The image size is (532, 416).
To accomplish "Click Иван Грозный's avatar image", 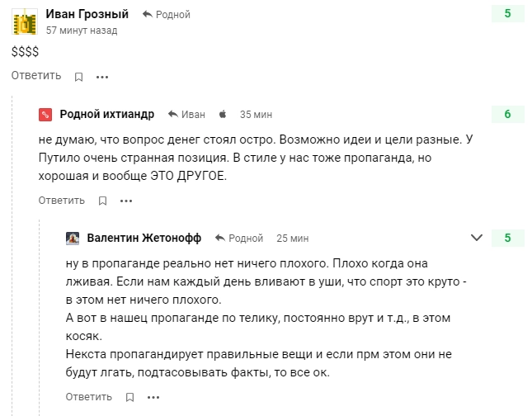I will click(x=26, y=21).
